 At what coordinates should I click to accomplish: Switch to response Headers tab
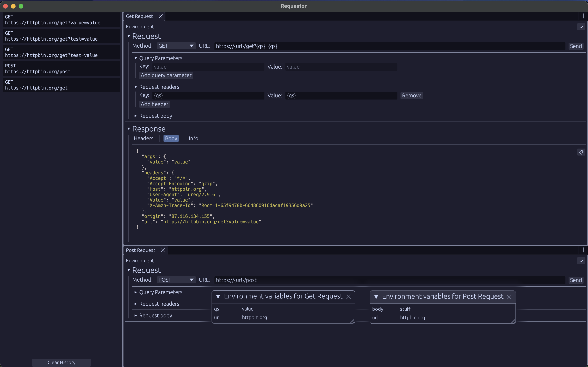click(x=143, y=138)
